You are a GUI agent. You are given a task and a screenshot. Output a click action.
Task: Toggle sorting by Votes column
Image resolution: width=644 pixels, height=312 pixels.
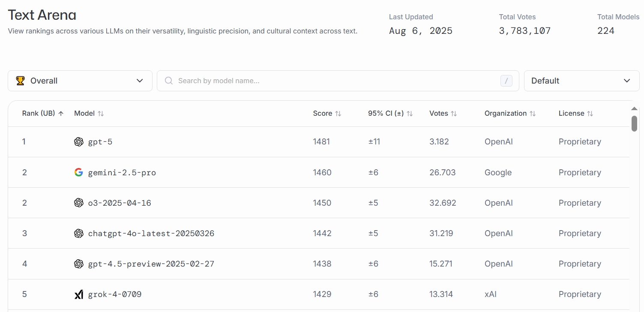click(x=443, y=114)
